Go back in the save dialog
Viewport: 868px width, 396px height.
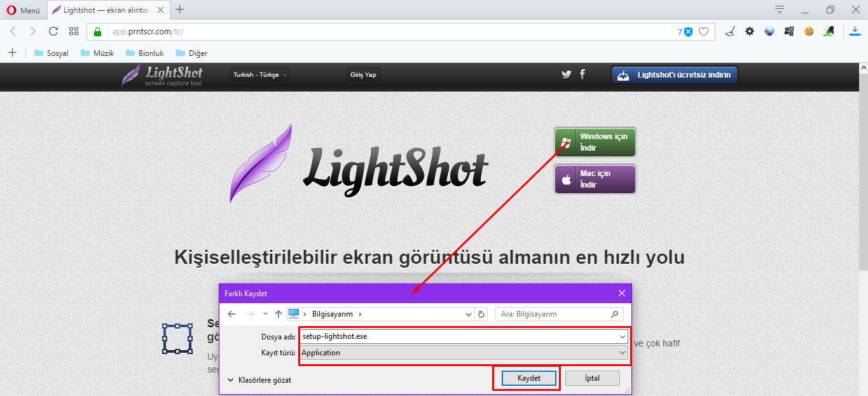point(231,314)
